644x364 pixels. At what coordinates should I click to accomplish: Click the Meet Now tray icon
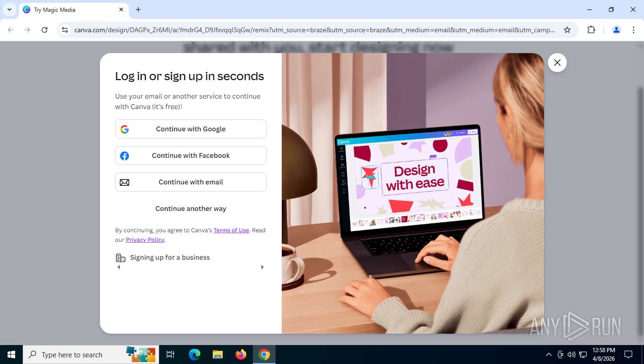point(560,355)
